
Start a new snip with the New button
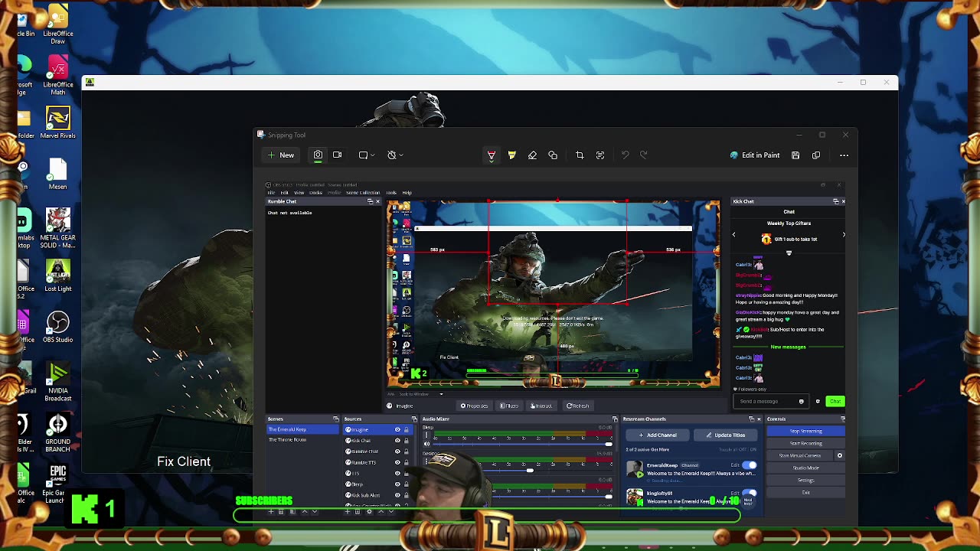pyautogui.click(x=281, y=155)
